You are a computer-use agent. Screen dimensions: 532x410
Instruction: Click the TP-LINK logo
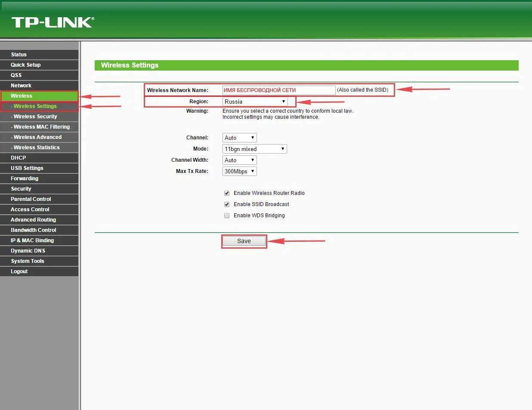pyautogui.click(x=53, y=22)
